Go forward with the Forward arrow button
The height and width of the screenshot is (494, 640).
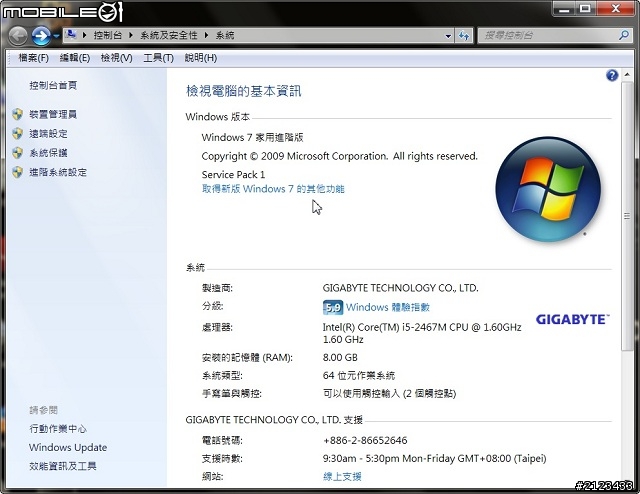[x=41, y=36]
